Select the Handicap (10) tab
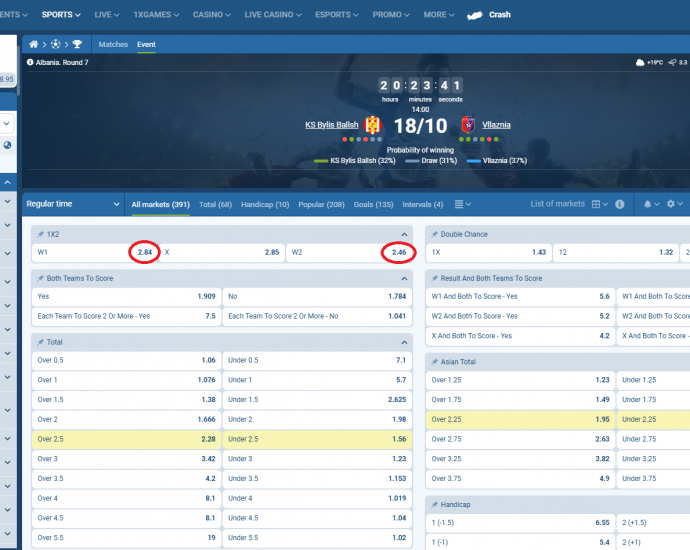 (x=265, y=204)
